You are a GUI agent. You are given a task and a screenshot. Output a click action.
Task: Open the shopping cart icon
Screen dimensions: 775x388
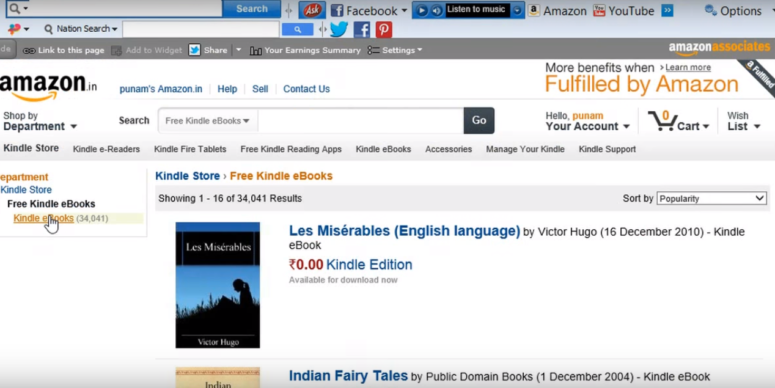(x=662, y=121)
